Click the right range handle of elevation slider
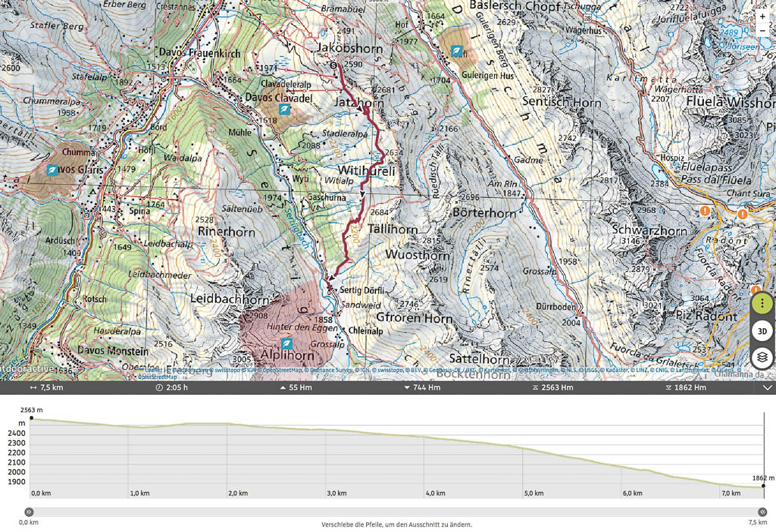 (764, 512)
